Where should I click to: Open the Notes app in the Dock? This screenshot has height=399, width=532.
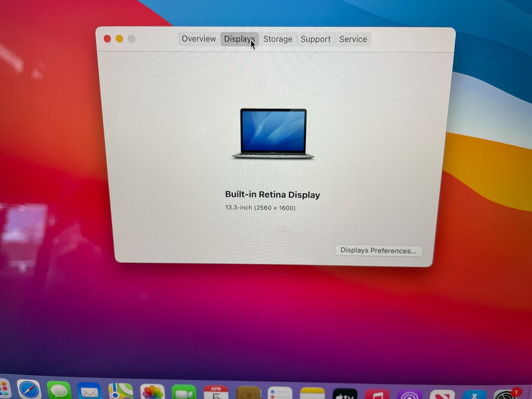pyautogui.click(x=312, y=393)
